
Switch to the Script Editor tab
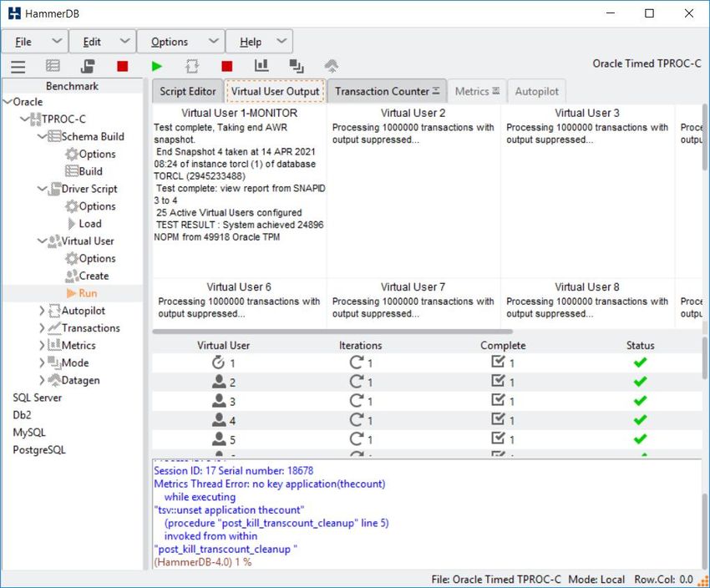point(187,91)
